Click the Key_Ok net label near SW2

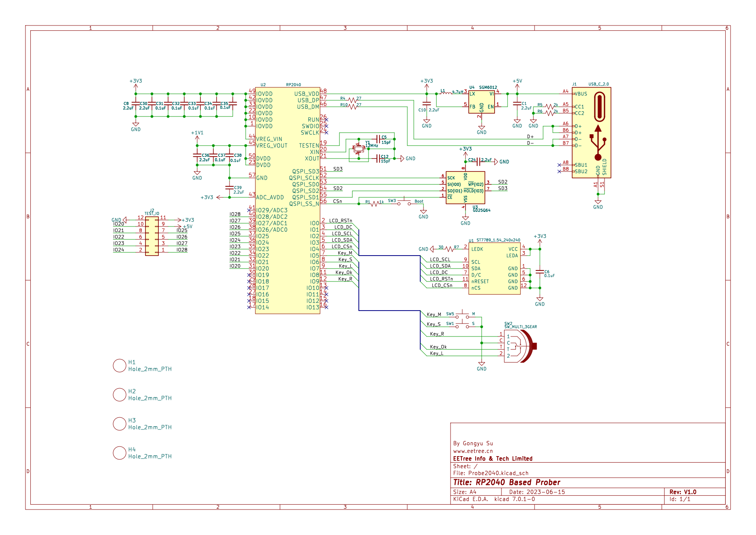[x=438, y=347]
